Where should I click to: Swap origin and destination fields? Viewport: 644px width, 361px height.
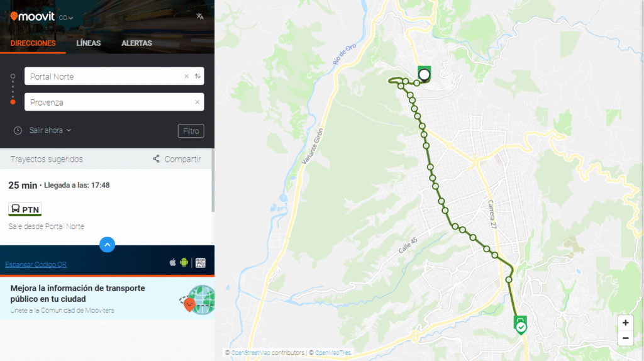point(197,76)
